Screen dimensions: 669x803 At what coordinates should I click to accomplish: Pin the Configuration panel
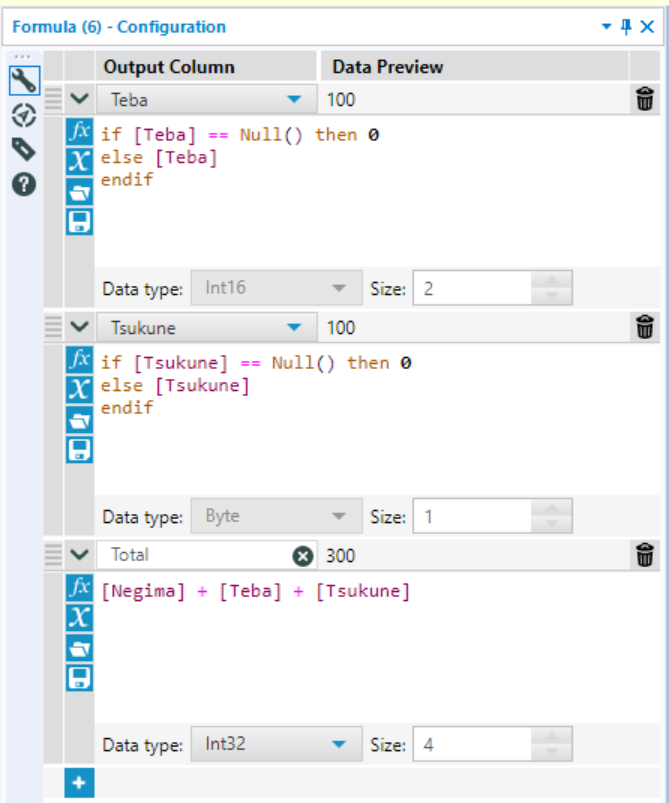(x=626, y=27)
